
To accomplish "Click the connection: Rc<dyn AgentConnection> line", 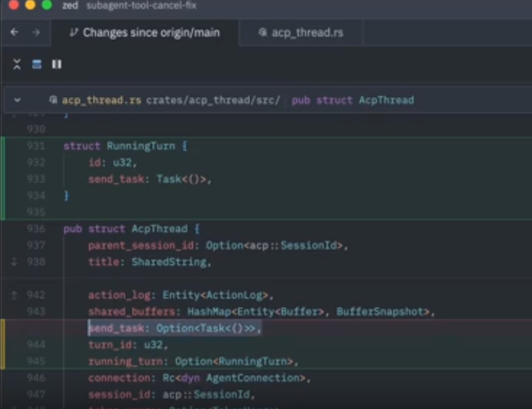I will pyautogui.click(x=199, y=378).
